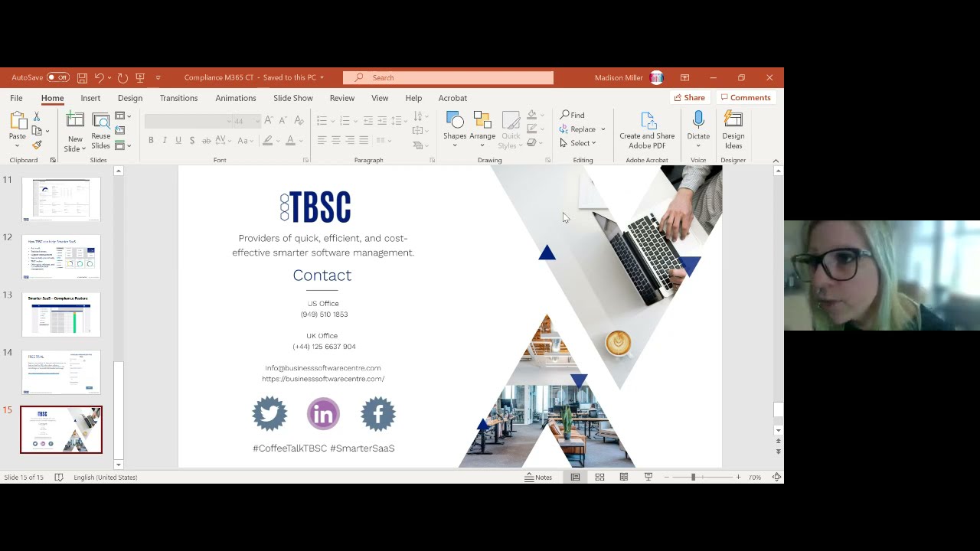
Task: Toggle Underline formatting
Action: 178,140
